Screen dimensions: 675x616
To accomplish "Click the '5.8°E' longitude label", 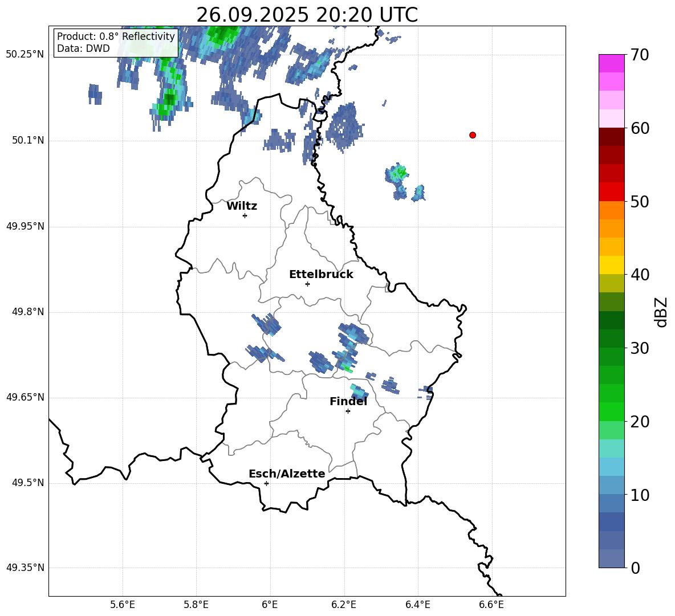I will coord(196,605).
